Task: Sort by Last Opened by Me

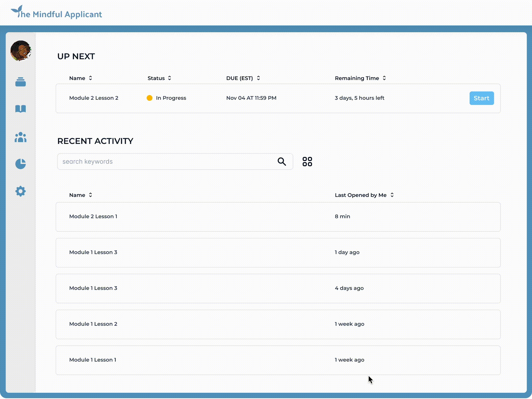Action: tap(364, 195)
